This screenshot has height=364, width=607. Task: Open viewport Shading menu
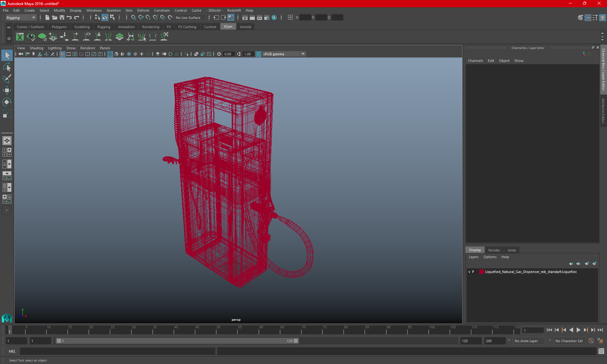tap(36, 48)
